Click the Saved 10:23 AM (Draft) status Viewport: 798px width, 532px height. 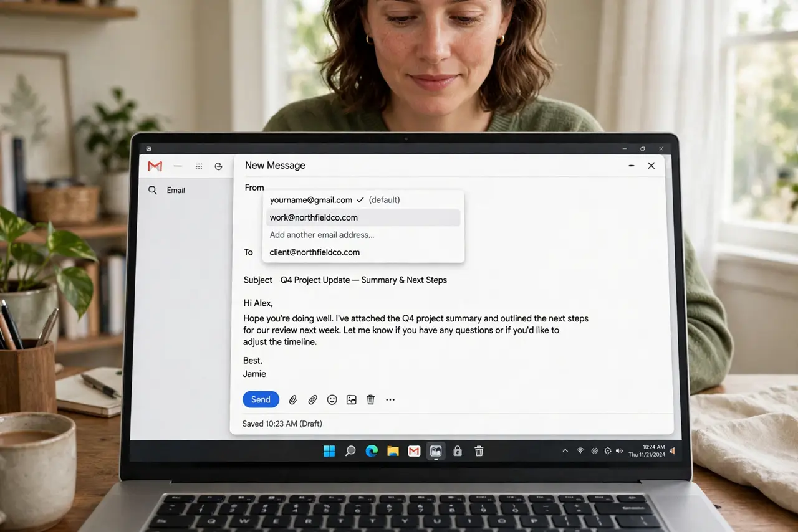[x=282, y=424]
